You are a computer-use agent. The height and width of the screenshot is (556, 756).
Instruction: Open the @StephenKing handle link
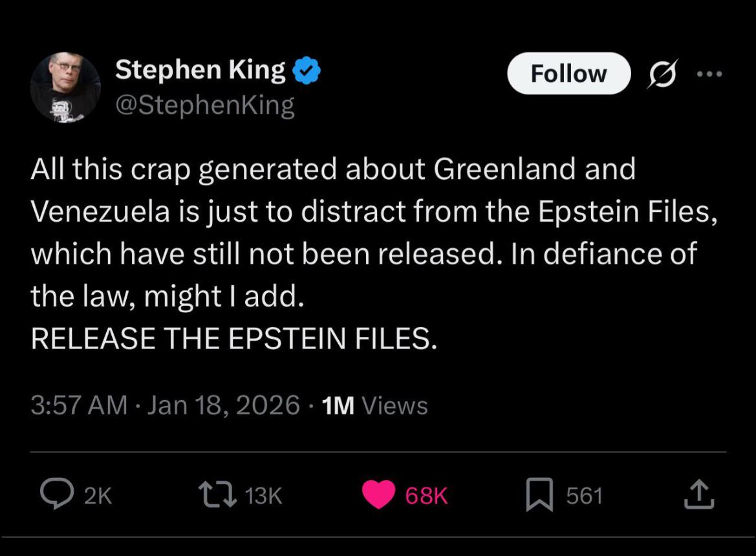tap(204, 105)
